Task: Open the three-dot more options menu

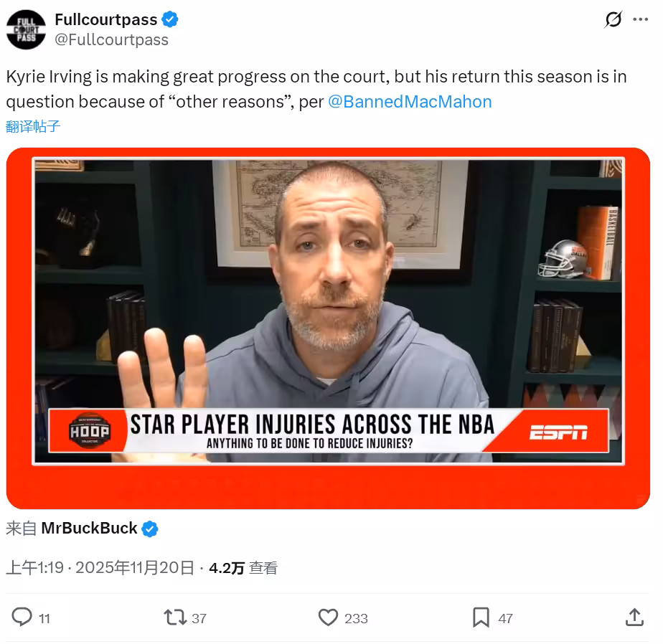Action: click(640, 19)
